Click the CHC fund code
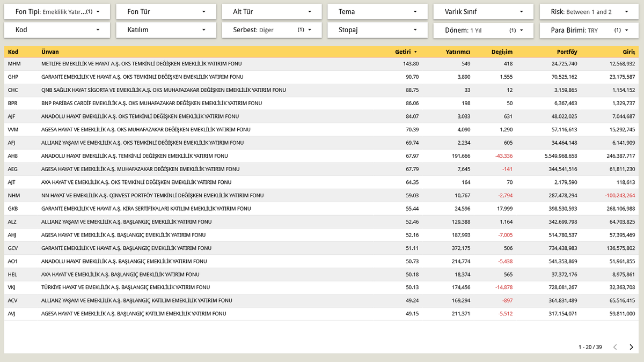Viewport: 644px width, 362px height. (x=13, y=90)
